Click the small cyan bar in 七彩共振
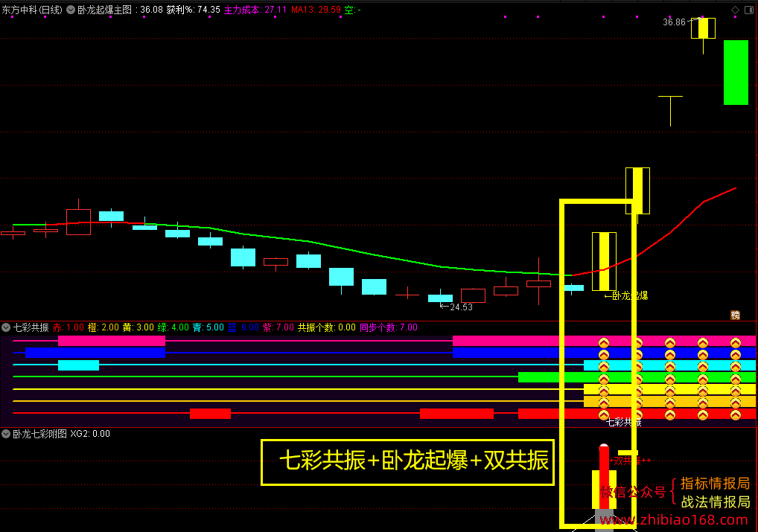This screenshot has height=532, width=758. point(78,365)
